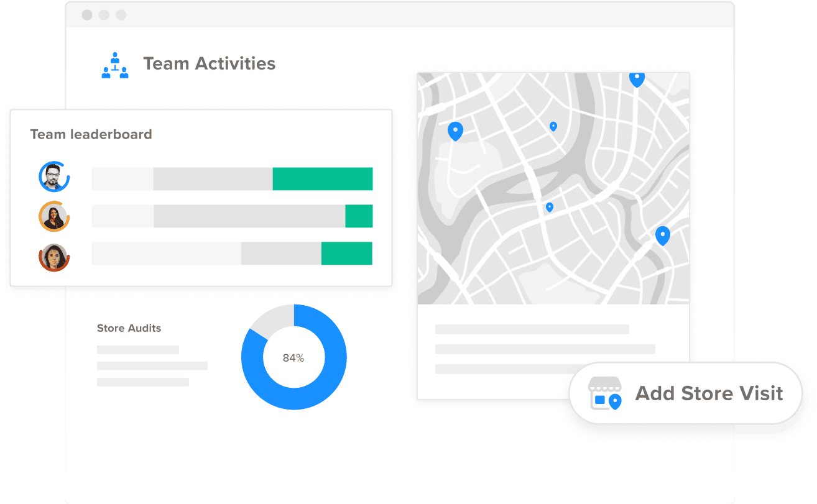817x504 pixels.
Task: Click the map pin on the upper middle road
Action: point(552,126)
